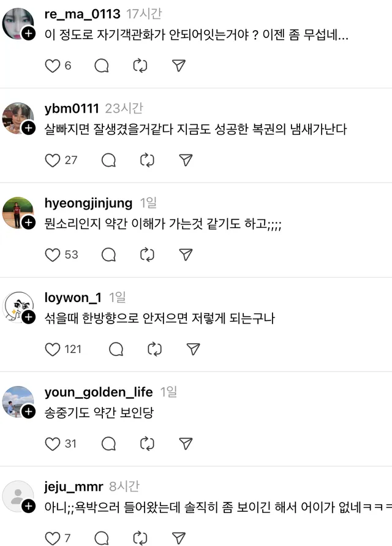Follow re_ma_0113 using plus badge
This screenshot has height=546, width=392.
[x=29, y=34]
